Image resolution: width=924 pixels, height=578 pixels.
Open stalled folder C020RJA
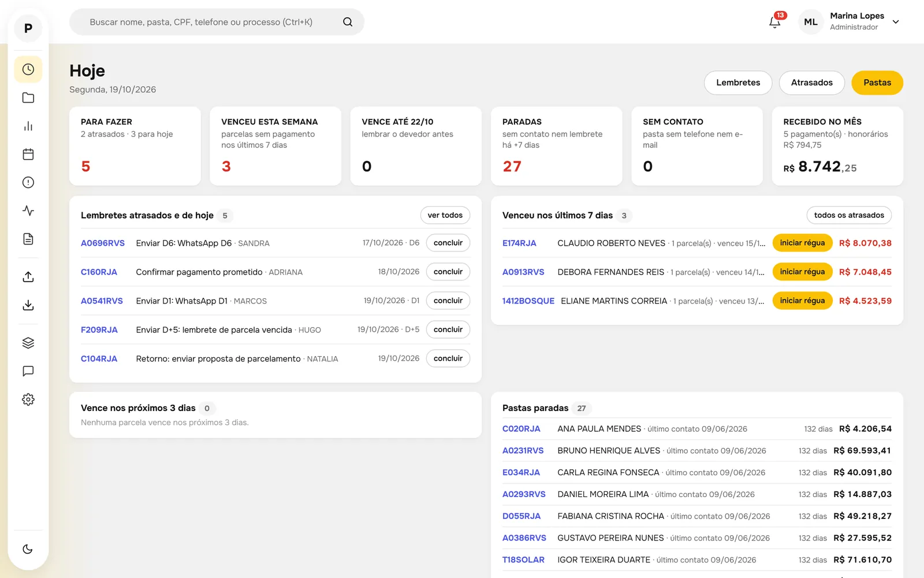tap(521, 429)
